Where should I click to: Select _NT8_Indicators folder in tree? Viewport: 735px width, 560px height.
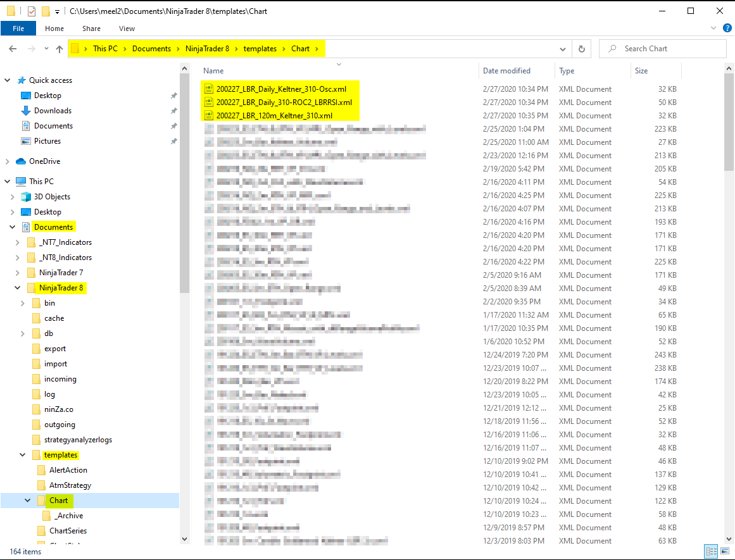coord(65,258)
